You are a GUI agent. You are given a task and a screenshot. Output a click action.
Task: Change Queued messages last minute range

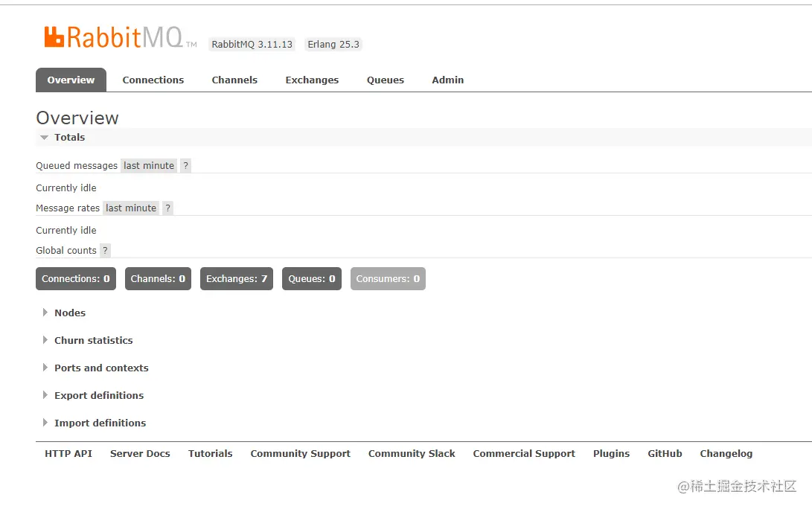click(149, 166)
